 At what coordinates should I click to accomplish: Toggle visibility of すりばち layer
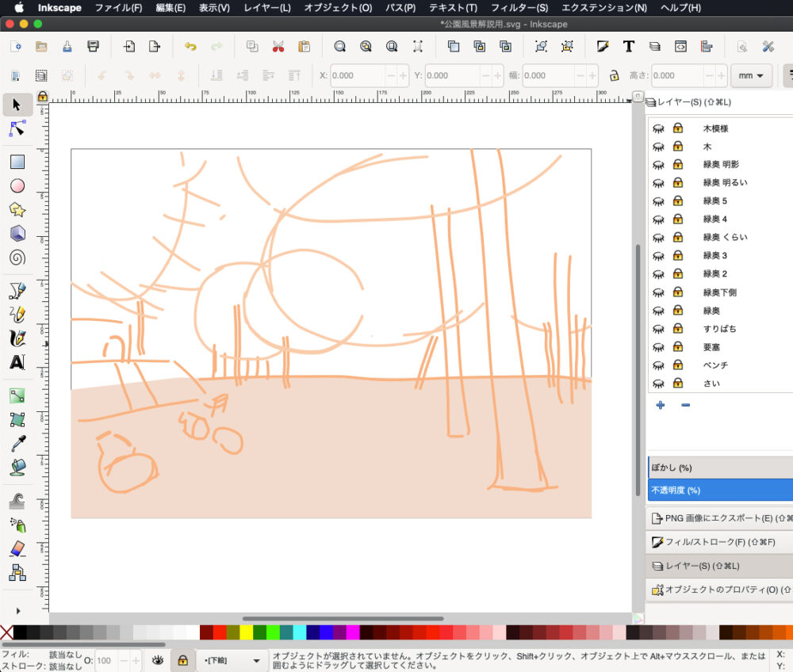click(657, 329)
